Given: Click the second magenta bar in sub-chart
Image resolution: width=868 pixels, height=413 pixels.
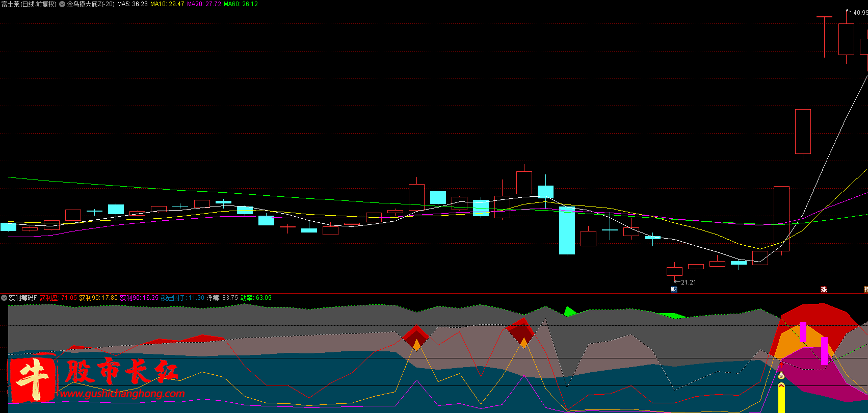Looking at the screenshot, I should (824, 351).
